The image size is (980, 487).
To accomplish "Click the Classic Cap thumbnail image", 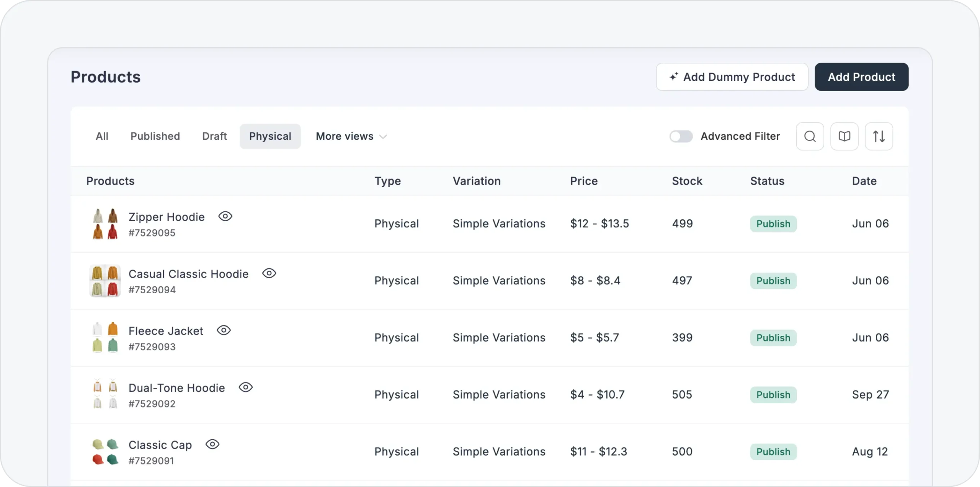I will click(x=105, y=452).
